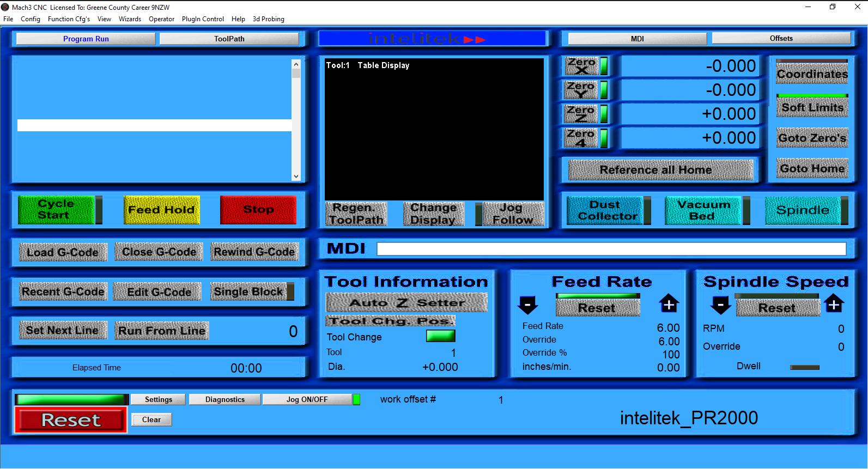Click the toolpath Table Display viewport
This screenshot has width=868, height=469.
(x=434, y=129)
